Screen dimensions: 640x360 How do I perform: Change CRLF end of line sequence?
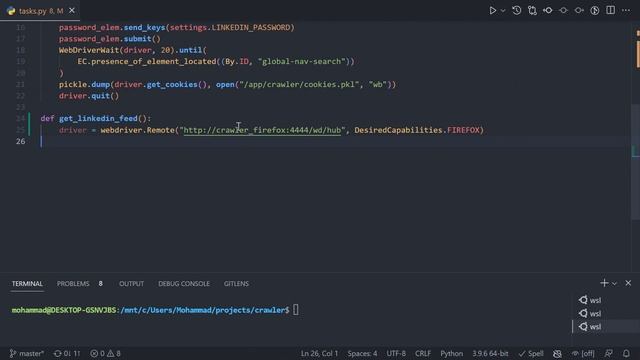[x=423, y=353]
